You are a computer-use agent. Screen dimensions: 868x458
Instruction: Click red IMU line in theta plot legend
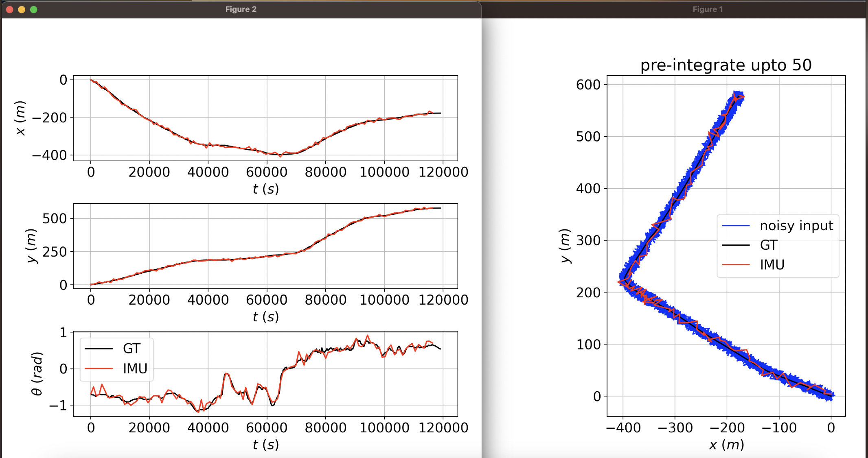(99, 369)
